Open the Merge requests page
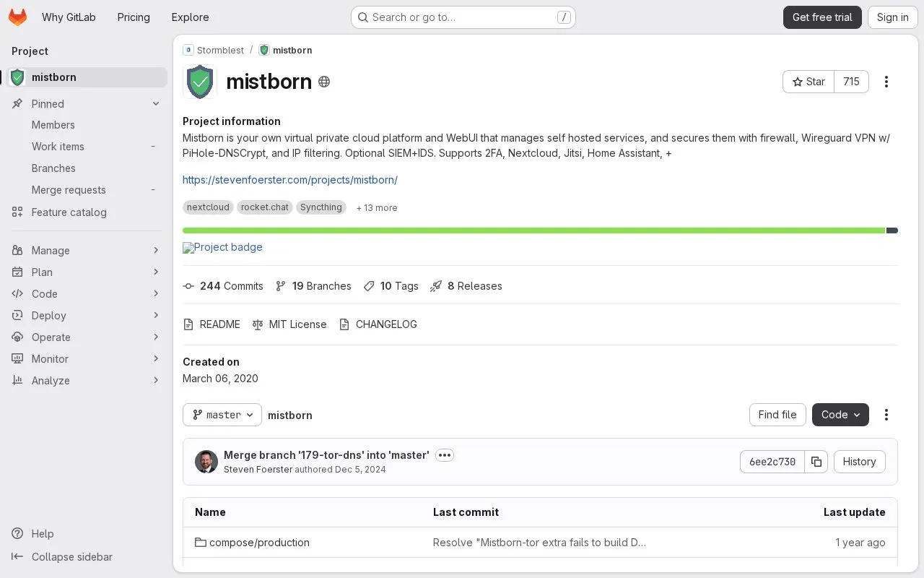Viewport: 924px width, 578px height. tap(87, 190)
